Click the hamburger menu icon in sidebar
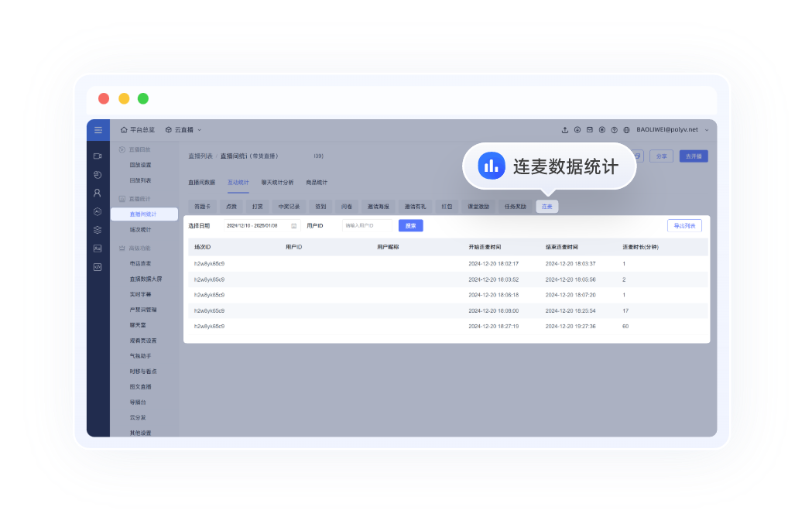This screenshot has height=531, width=812. click(98, 130)
